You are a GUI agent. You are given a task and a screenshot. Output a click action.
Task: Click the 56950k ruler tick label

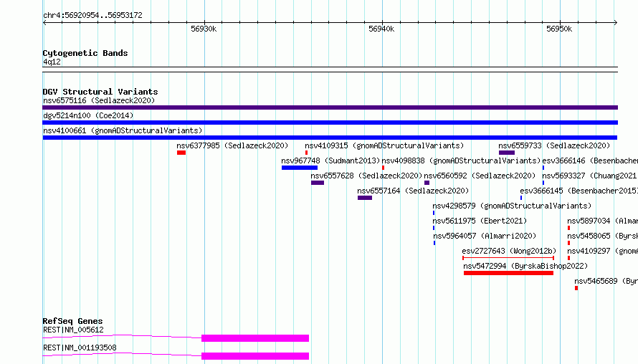[x=559, y=29]
